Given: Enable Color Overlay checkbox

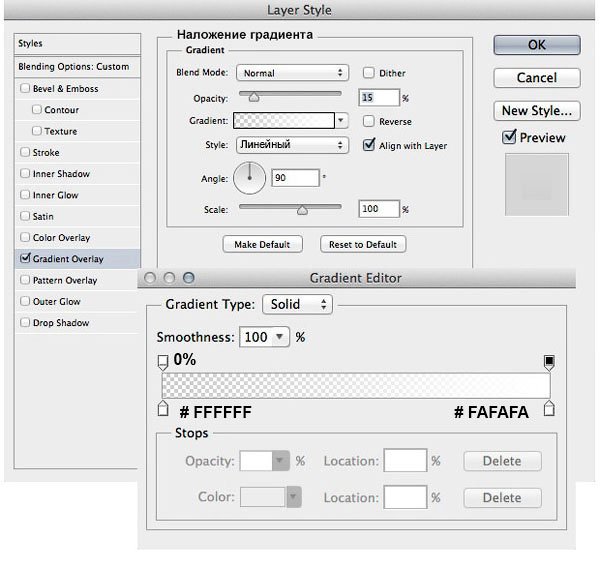Looking at the screenshot, I should click(x=25, y=237).
